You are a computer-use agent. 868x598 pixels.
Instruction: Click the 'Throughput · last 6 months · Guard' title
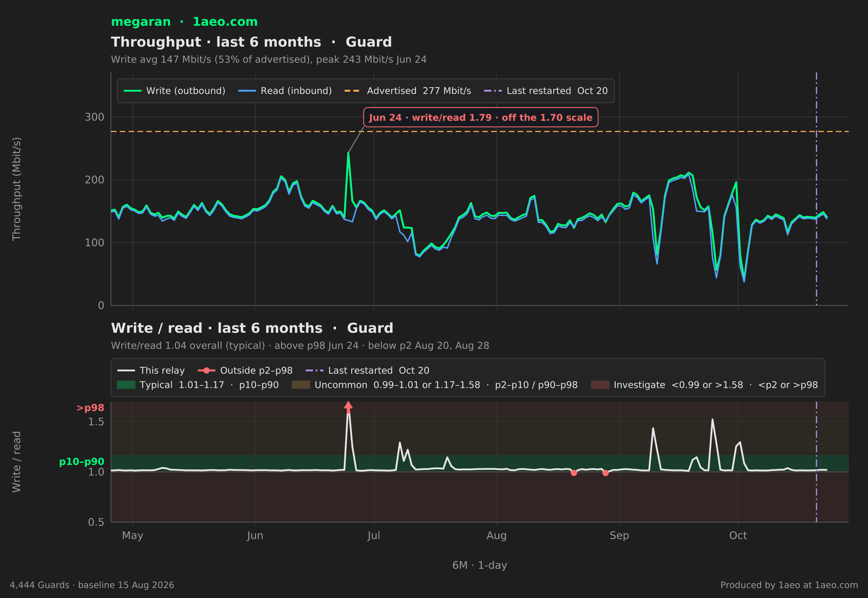tap(252, 42)
